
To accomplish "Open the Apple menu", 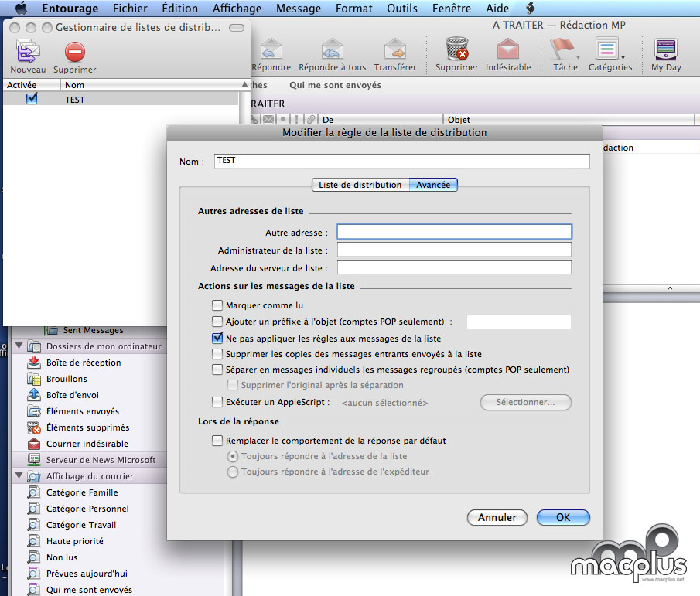I will coord(21,8).
